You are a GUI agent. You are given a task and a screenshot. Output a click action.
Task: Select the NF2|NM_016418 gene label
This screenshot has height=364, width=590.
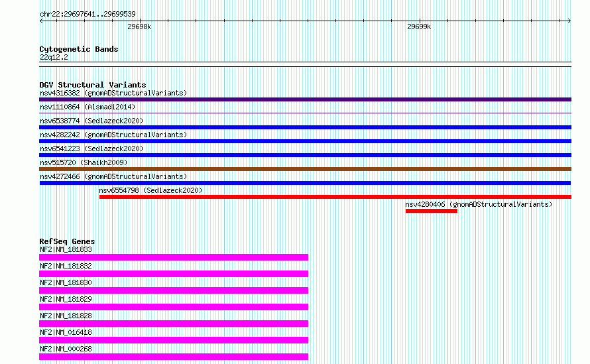[66, 332]
